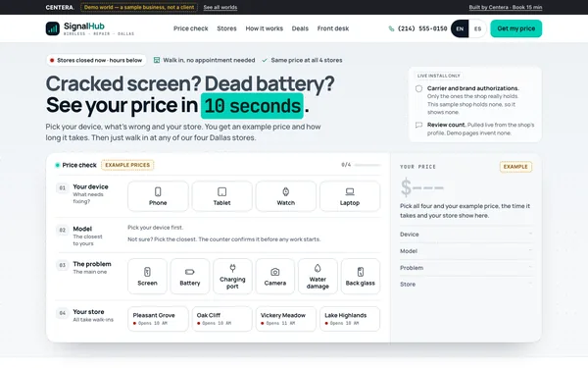Click the storefront icon beside Walk in
This screenshot has width=588, height=368.
tap(157, 60)
